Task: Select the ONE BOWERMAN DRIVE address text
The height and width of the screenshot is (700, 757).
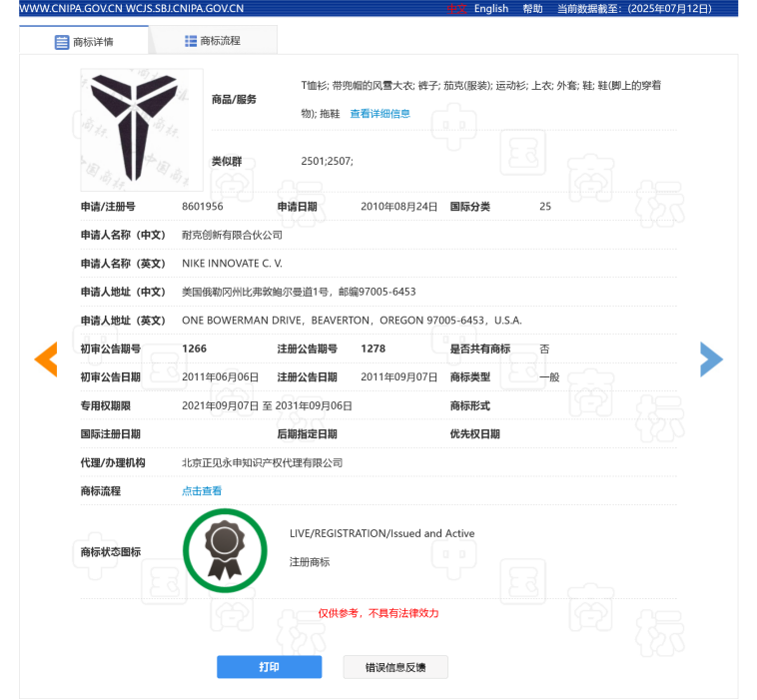Action: [x=352, y=321]
